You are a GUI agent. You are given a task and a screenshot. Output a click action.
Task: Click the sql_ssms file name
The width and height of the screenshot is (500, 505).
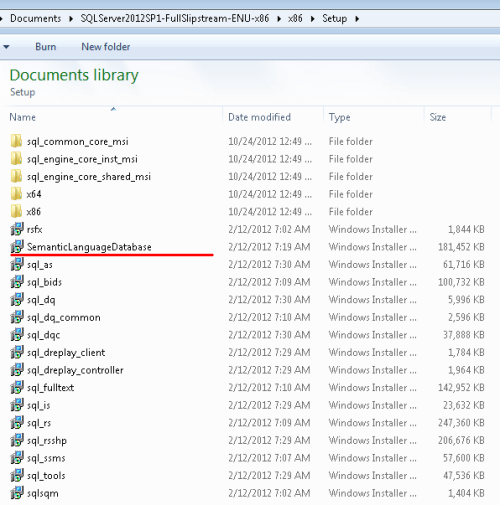46,458
